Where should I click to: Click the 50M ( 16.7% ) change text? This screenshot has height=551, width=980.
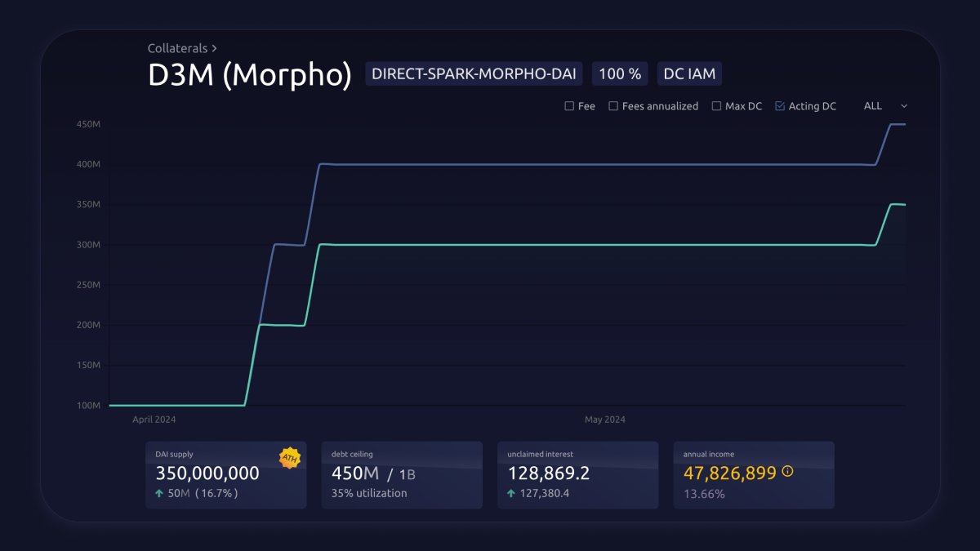coord(203,493)
